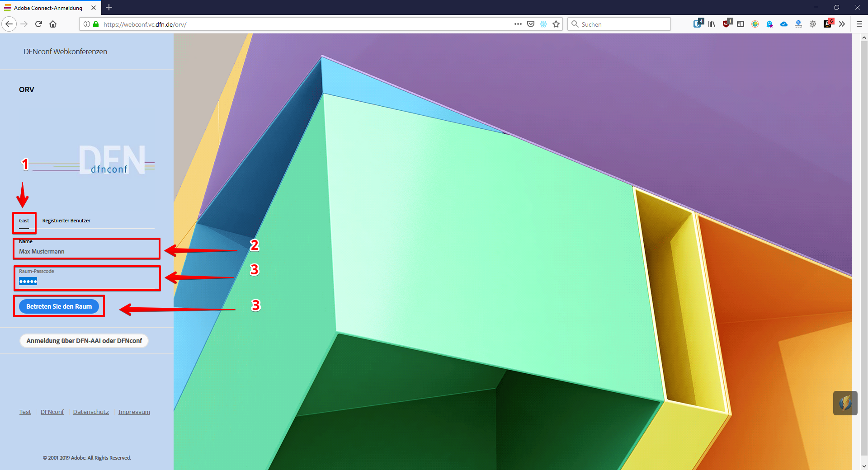Image resolution: width=868 pixels, height=470 pixels.
Task: Expand the toolbar overflow chevrons
Action: (842, 24)
